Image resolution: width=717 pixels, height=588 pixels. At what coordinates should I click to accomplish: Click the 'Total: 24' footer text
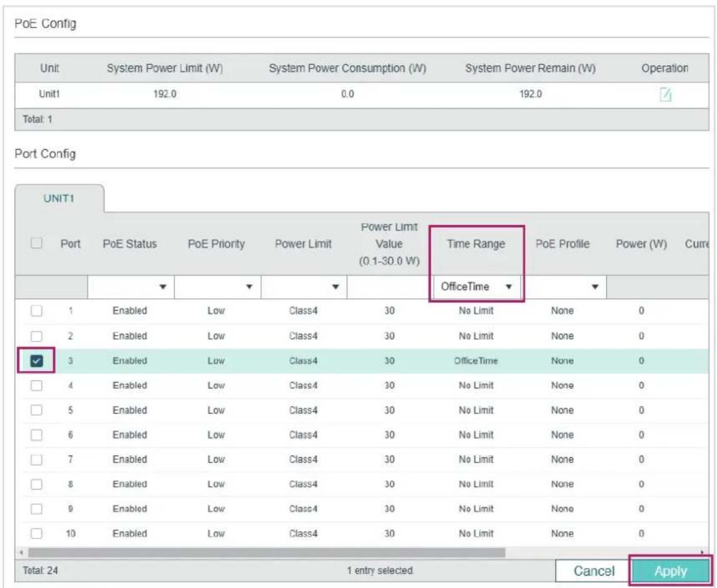(x=40, y=570)
